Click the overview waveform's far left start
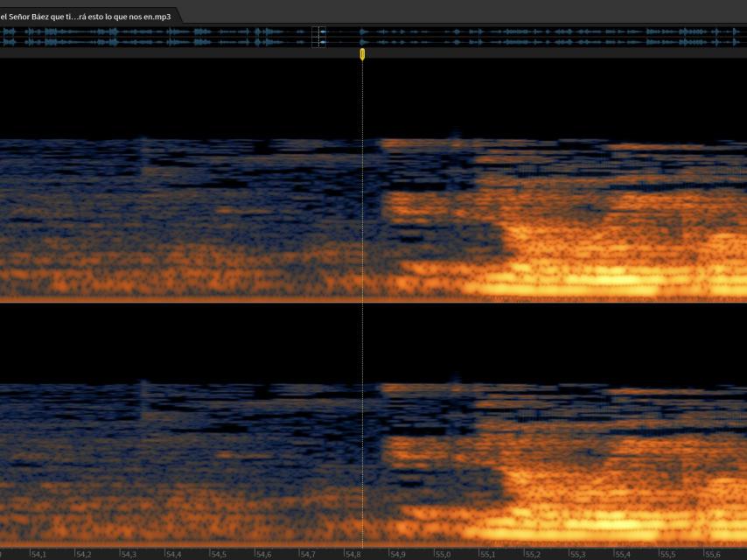 [4, 37]
